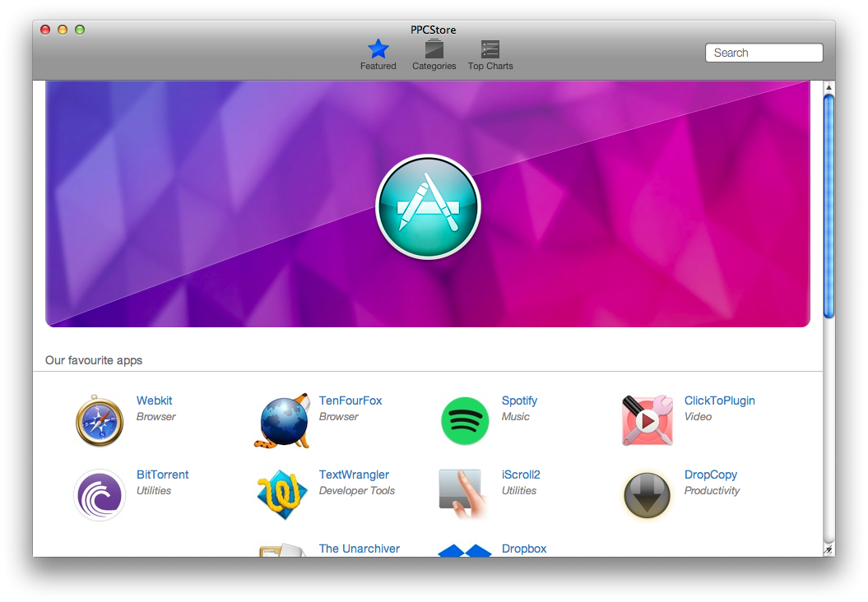Select the Categories tab label
868x602 pixels.
[434, 66]
